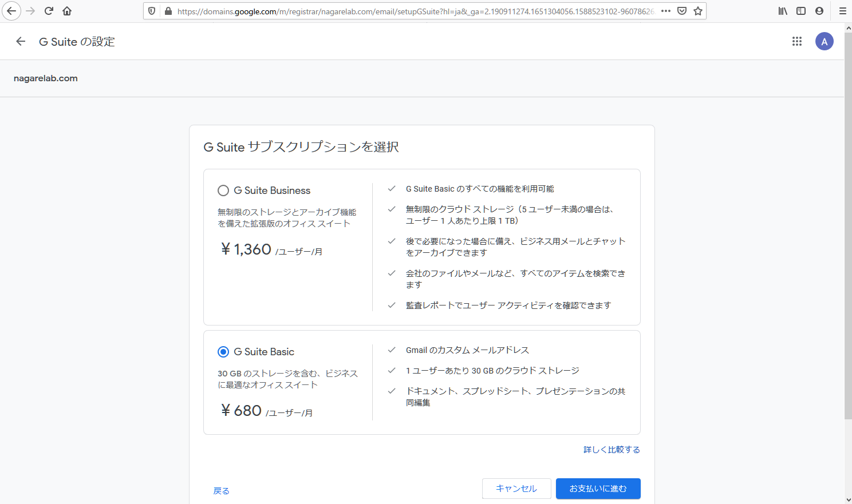
Task: Click the G Suite の設定 page title
Action: pos(77,42)
